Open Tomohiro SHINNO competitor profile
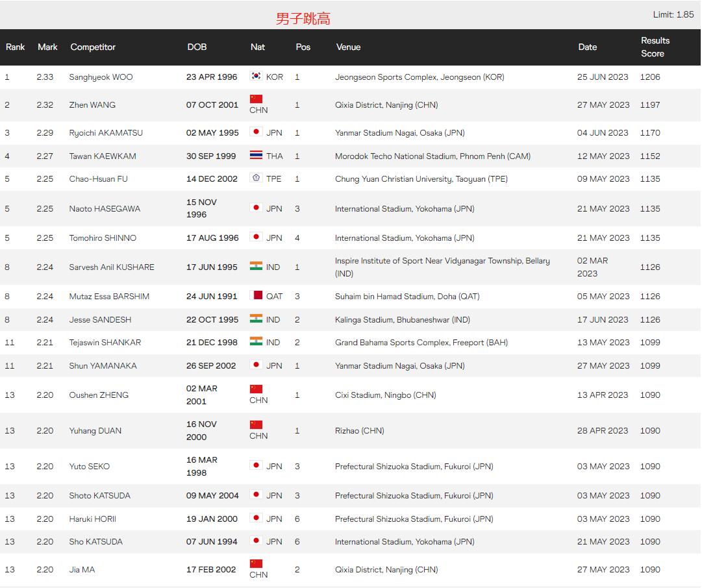The image size is (702, 588). point(103,238)
